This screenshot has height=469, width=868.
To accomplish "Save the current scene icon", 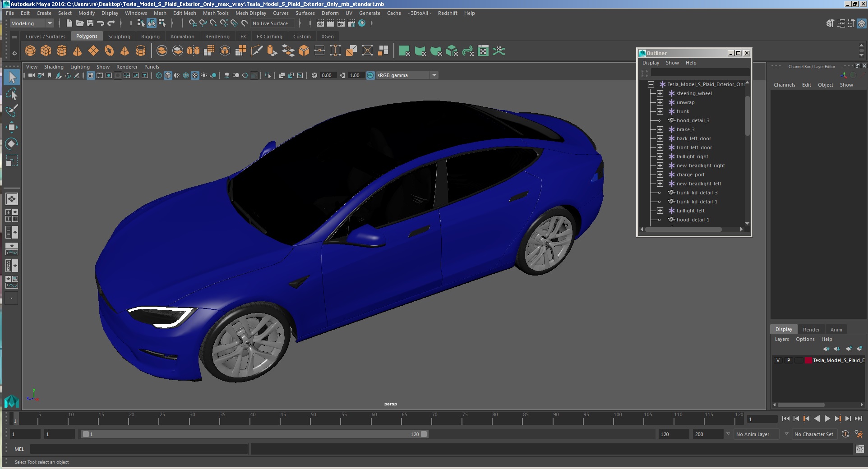I will [90, 23].
